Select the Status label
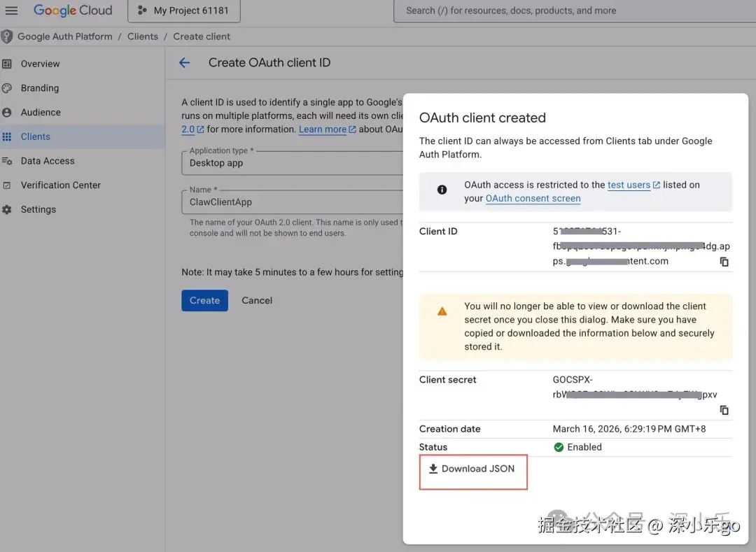 point(433,448)
